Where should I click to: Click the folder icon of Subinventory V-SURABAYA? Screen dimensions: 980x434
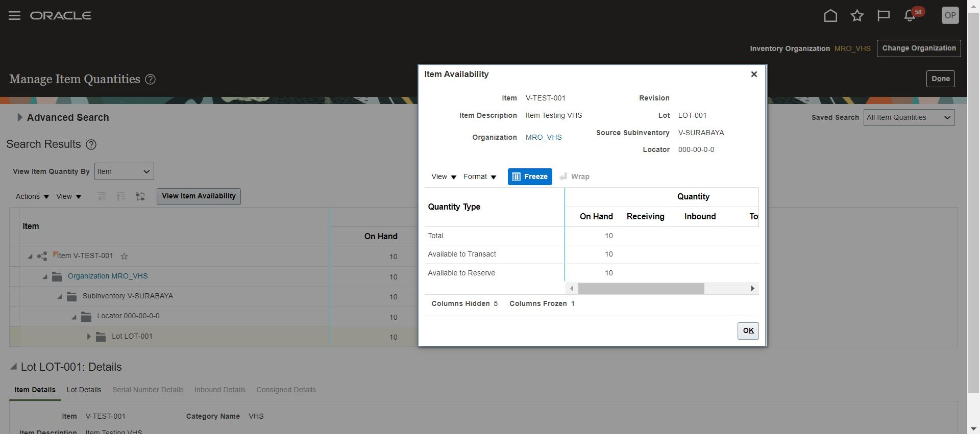pos(71,296)
